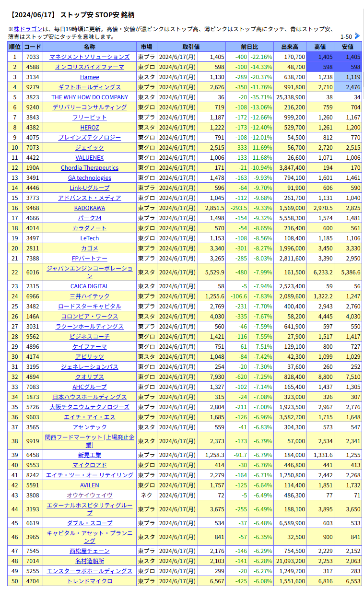Open the フリービット stock link
The image size is (364, 589).
[x=90, y=117]
